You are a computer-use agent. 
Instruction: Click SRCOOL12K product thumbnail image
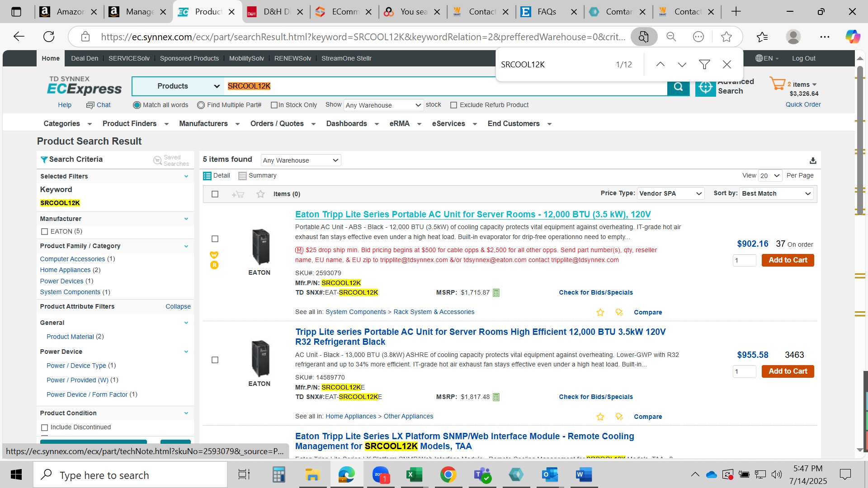[x=260, y=247]
